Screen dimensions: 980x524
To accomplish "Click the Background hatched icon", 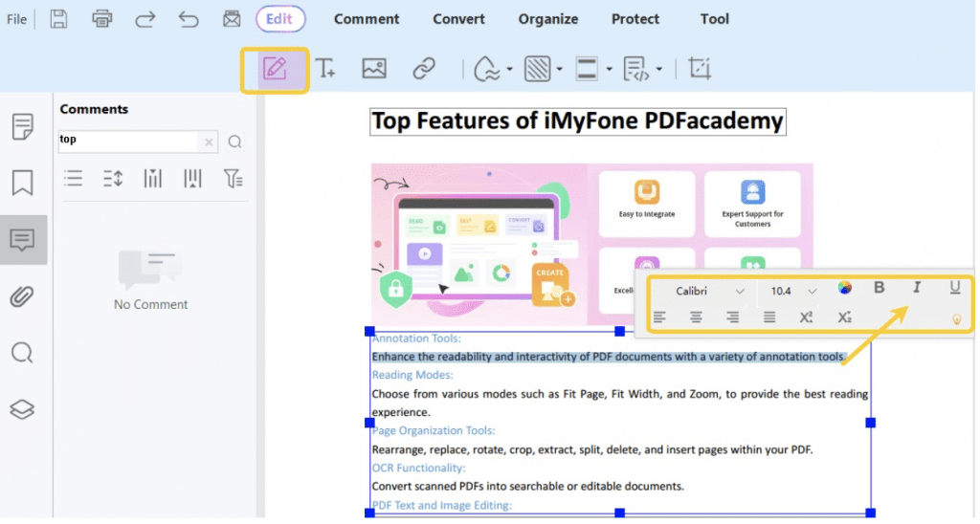I will [x=538, y=69].
